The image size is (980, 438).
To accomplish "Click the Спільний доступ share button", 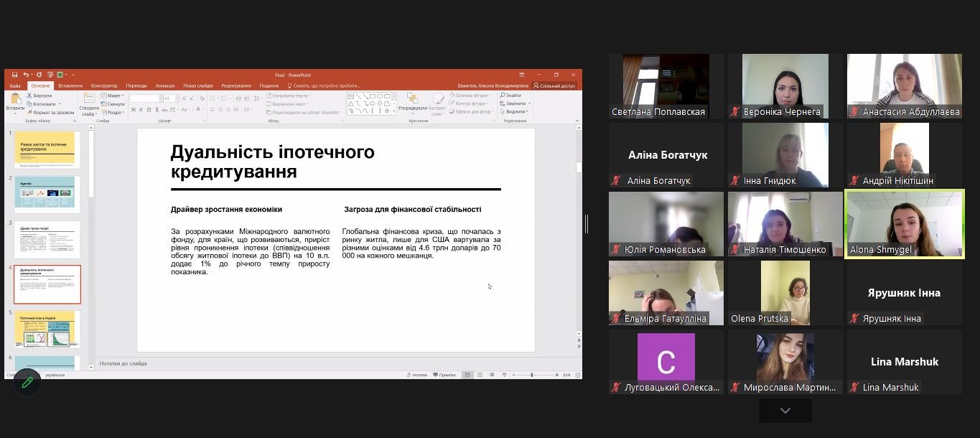I will (x=554, y=85).
